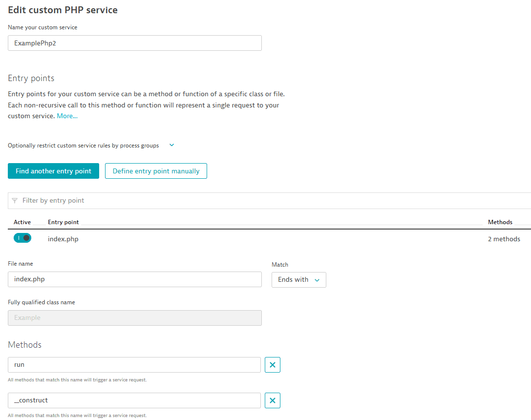Screen dimensions: 531x420
Task: Toggle the index.php entry point active switch
Action: click(x=22, y=238)
